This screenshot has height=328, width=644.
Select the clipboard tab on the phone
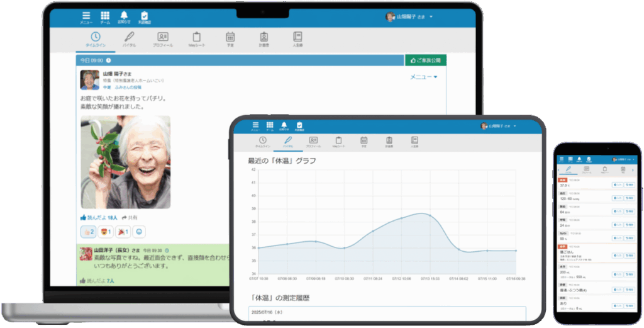click(604, 170)
